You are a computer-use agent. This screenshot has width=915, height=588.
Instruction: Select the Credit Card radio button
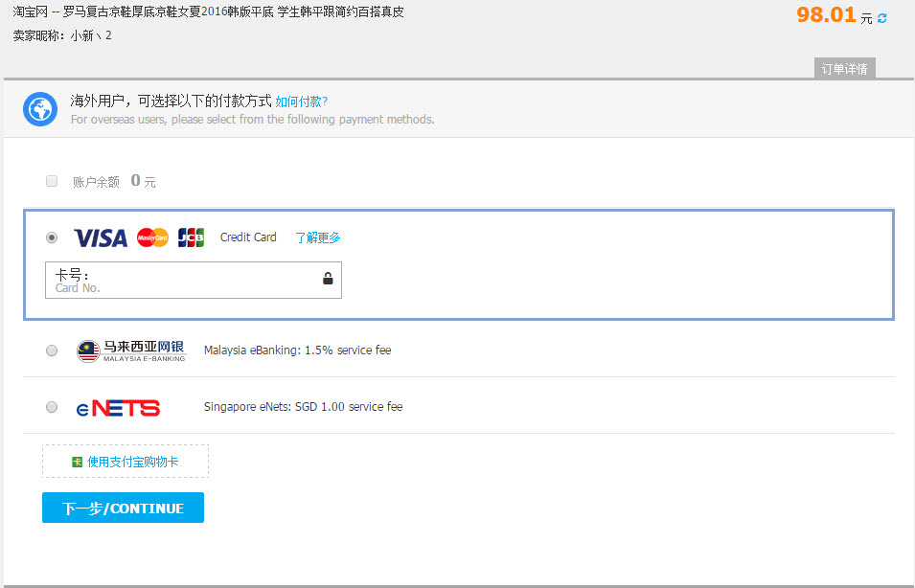coord(52,237)
